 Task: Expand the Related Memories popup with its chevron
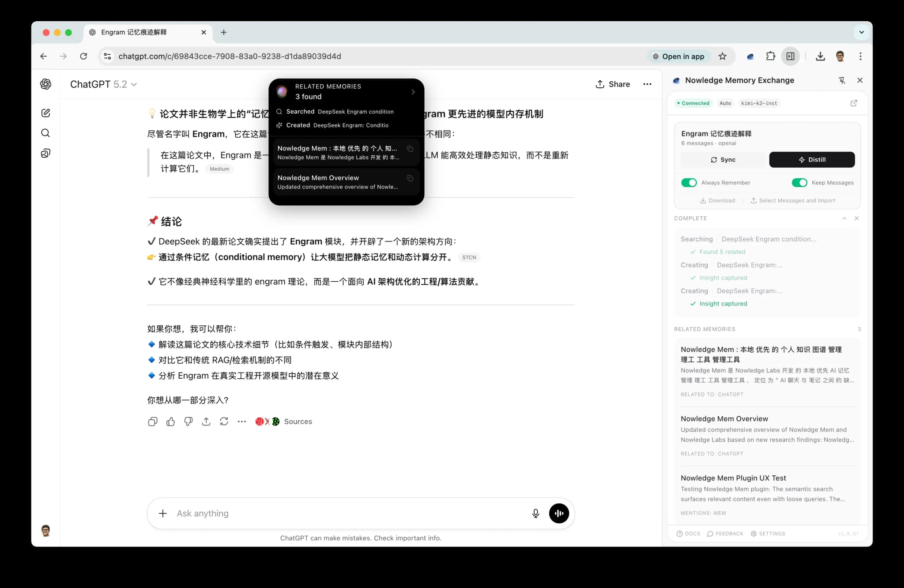coord(413,92)
